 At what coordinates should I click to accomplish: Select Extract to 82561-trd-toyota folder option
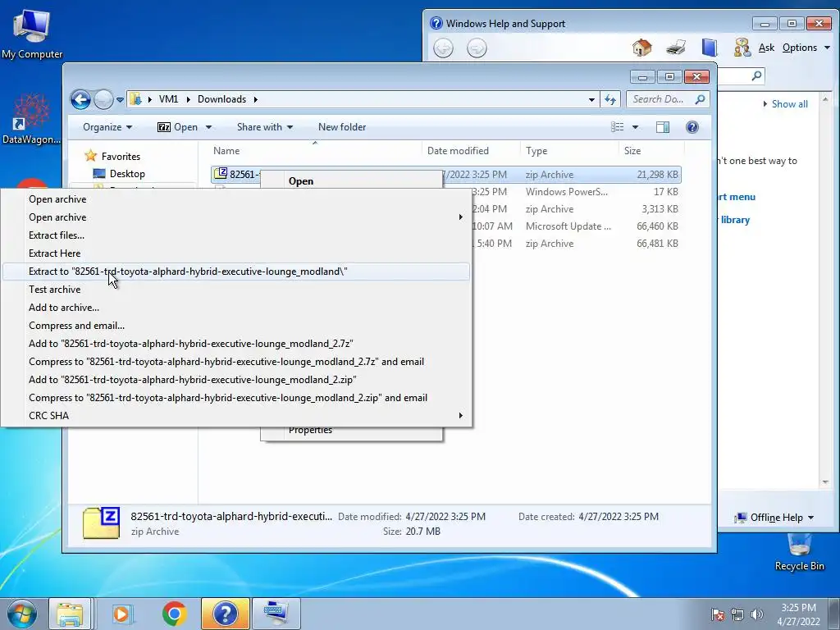pos(236,271)
